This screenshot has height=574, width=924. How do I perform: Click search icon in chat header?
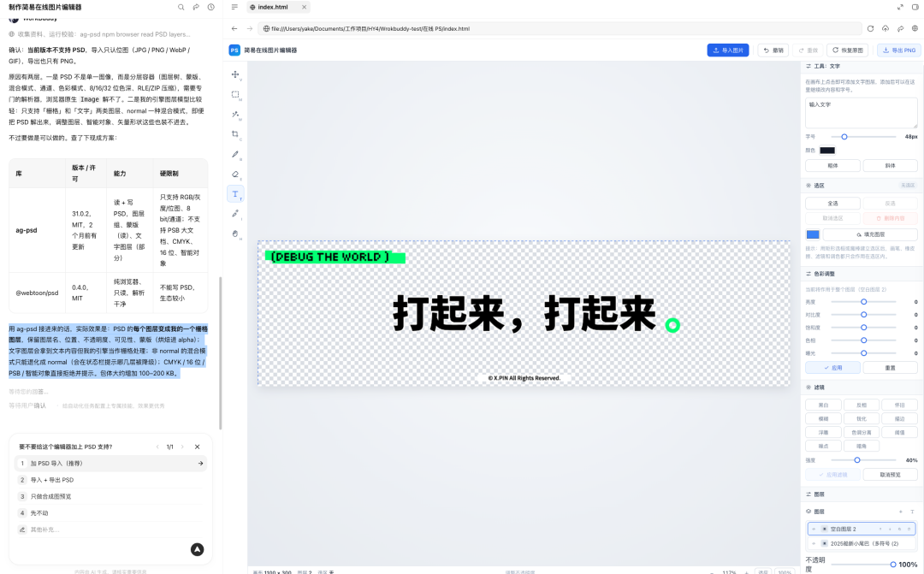pyautogui.click(x=181, y=7)
